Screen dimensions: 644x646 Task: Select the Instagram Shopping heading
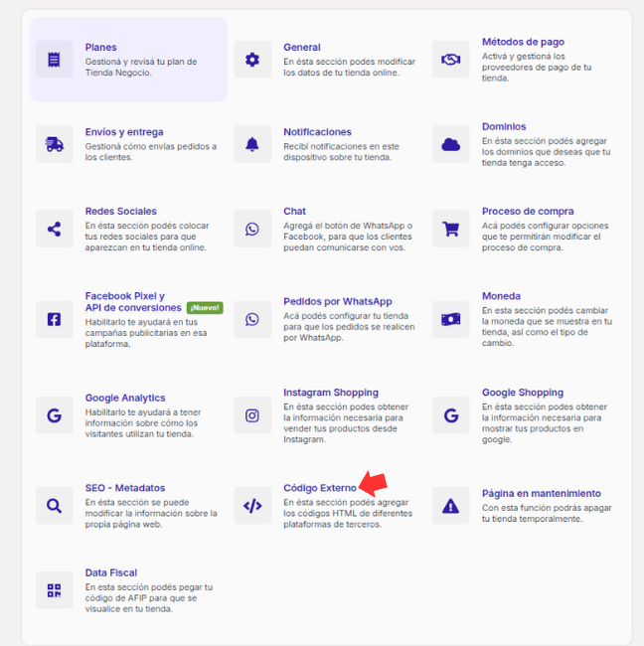330,393
